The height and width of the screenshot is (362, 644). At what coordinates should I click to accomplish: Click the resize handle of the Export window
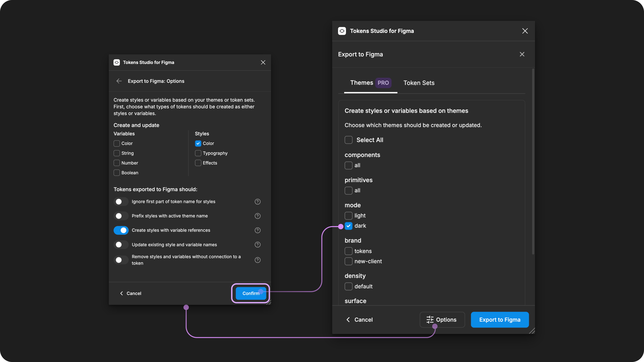tap(532, 331)
